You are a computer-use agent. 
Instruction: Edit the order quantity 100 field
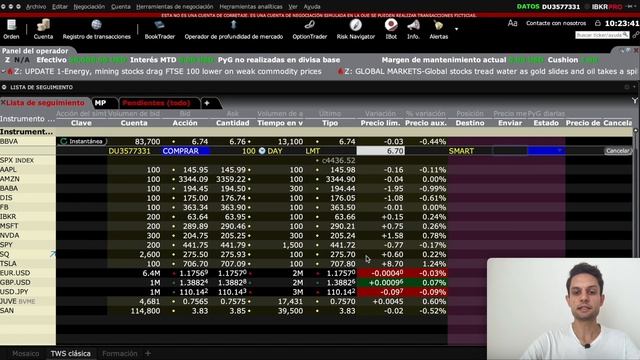coord(233,151)
